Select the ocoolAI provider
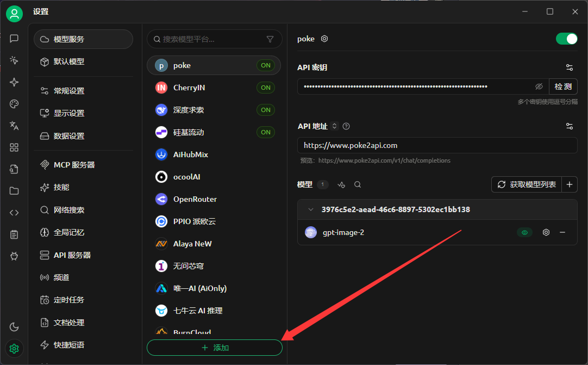 (x=214, y=177)
